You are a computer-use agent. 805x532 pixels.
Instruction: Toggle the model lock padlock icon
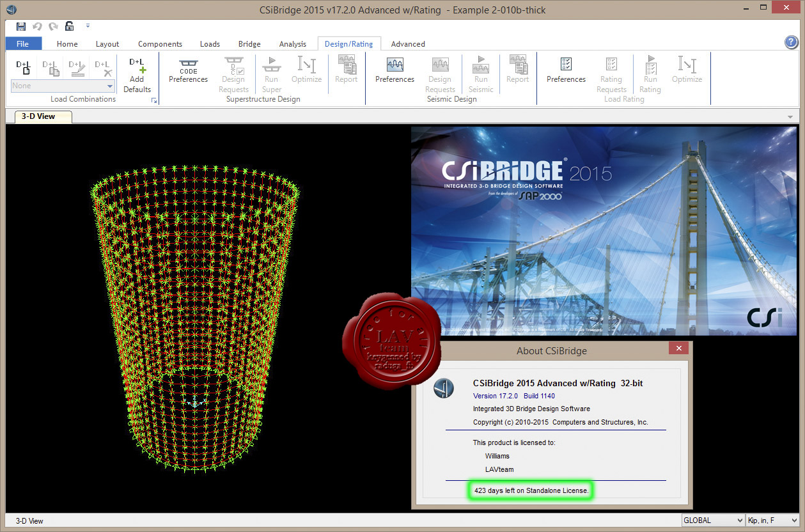[69, 26]
